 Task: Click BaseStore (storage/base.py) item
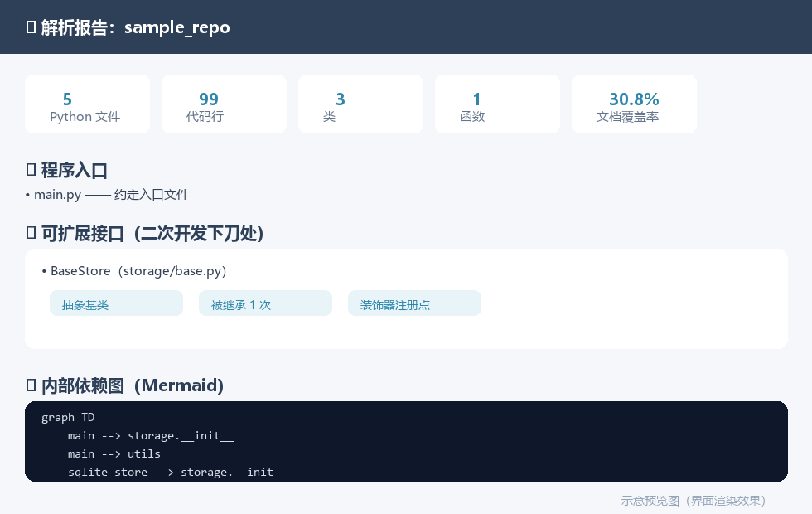(x=134, y=271)
